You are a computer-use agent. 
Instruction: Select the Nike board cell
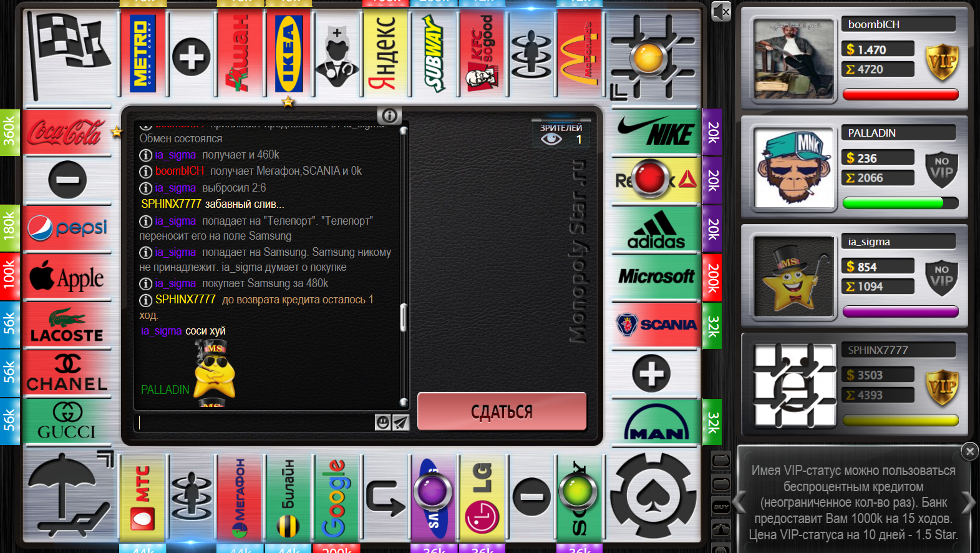[656, 132]
